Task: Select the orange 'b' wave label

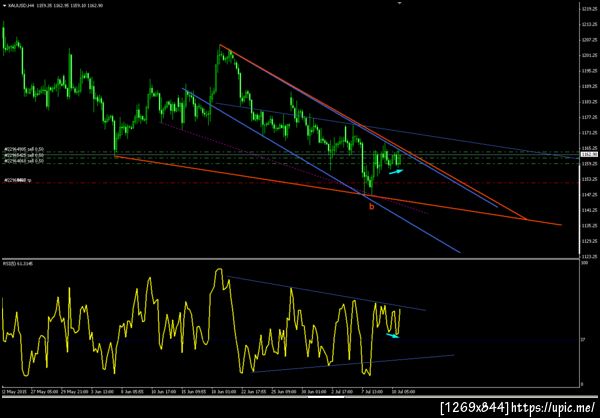Action: click(371, 207)
